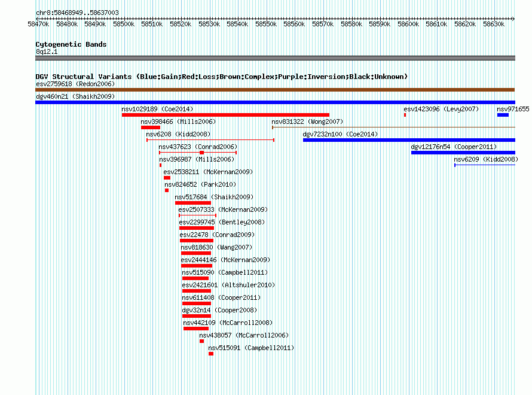Click the 58490k ruler tick label

pyautogui.click(x=95, y=24)
